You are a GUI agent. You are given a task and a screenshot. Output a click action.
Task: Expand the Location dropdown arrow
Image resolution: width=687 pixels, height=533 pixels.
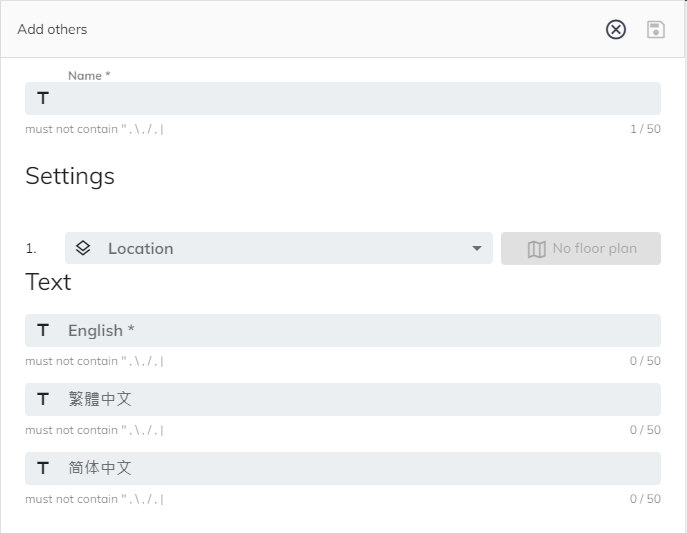[x=477, y=249]
